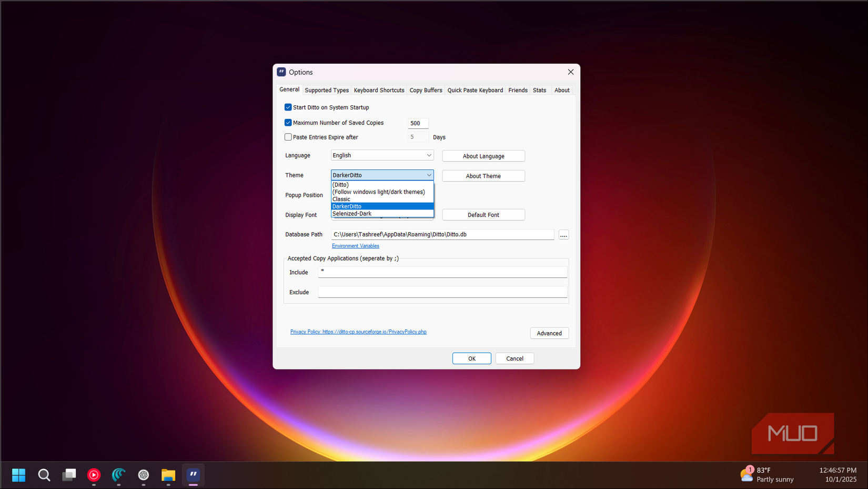The image size is (868, 489).
Task: Click the Advanced button
Action: point(549,333)
